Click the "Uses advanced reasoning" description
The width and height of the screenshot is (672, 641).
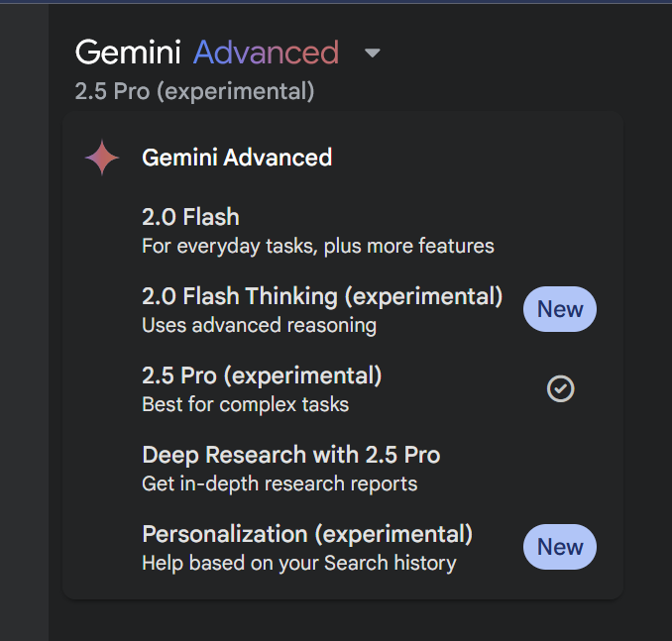[x=259, y=325]
